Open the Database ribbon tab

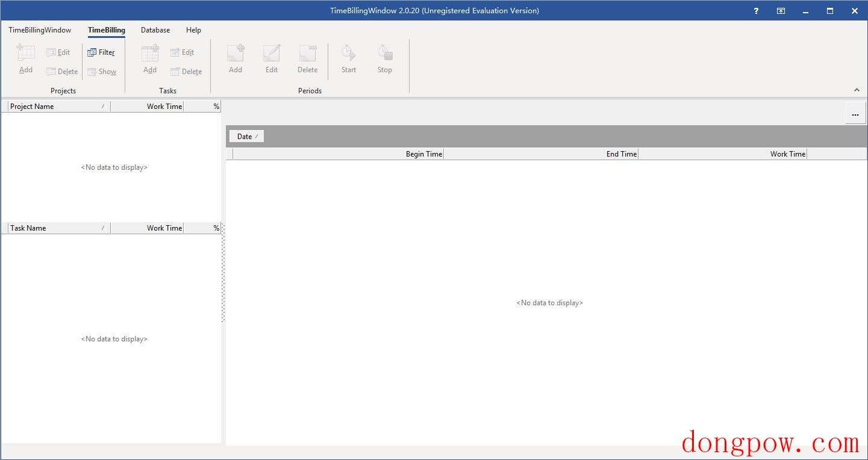coord(155,30)
